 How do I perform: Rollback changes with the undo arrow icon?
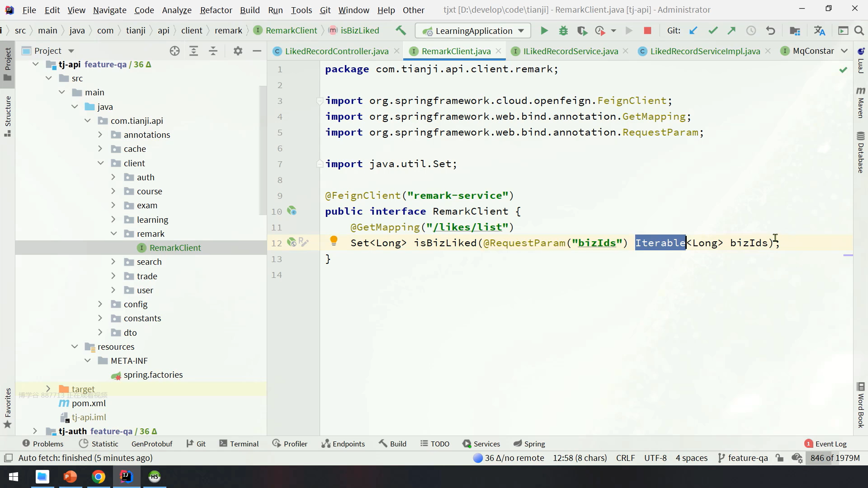point(770,31)
